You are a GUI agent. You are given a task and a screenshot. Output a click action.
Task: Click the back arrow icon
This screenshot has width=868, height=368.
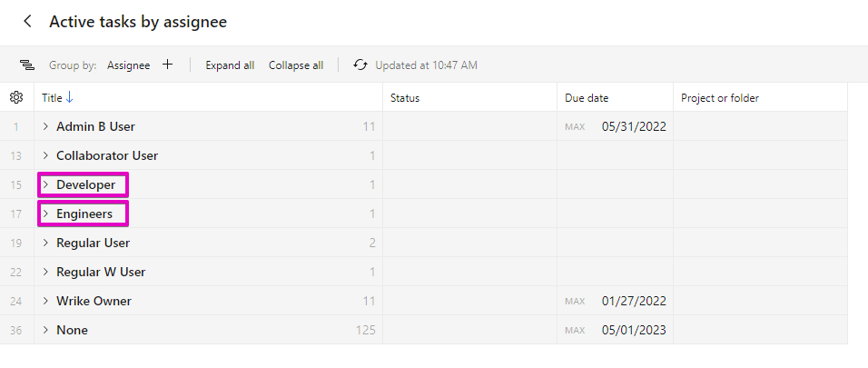[x=27, y=21]
